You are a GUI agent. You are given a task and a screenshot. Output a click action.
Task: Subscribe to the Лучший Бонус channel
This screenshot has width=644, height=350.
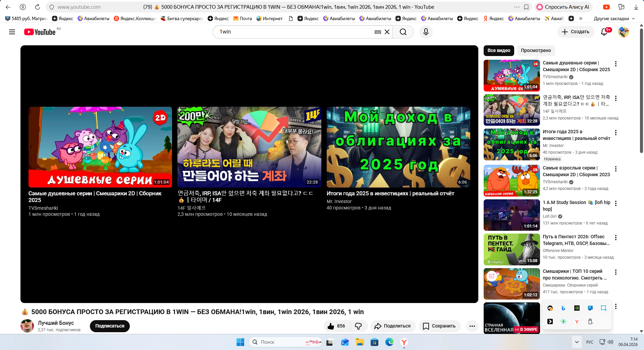click(x=110, y=326)
